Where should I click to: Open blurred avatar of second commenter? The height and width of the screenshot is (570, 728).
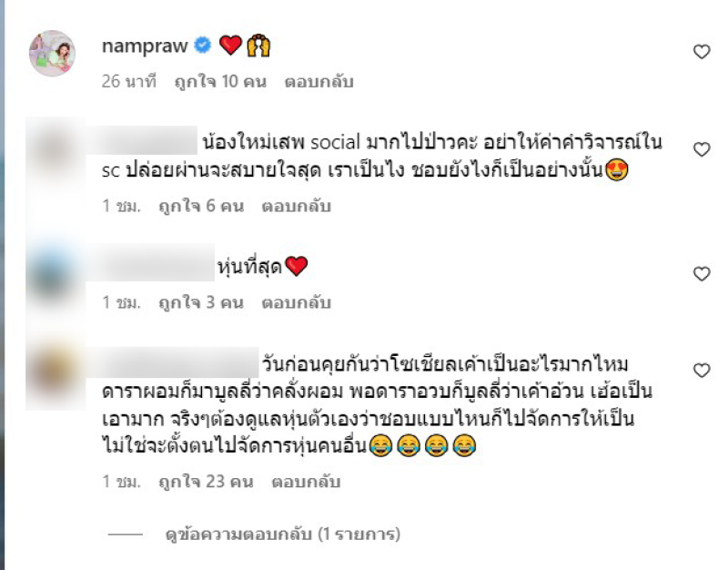[55, 149]
